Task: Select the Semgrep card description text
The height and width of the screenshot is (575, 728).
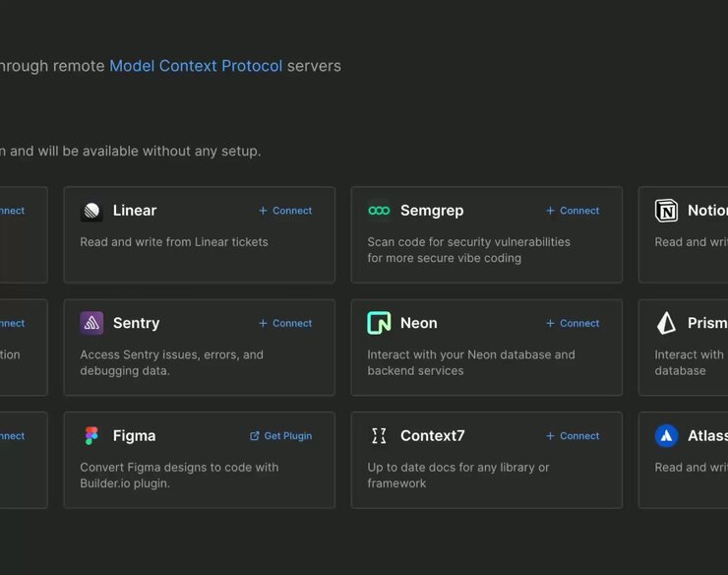Action: point(468,250)
